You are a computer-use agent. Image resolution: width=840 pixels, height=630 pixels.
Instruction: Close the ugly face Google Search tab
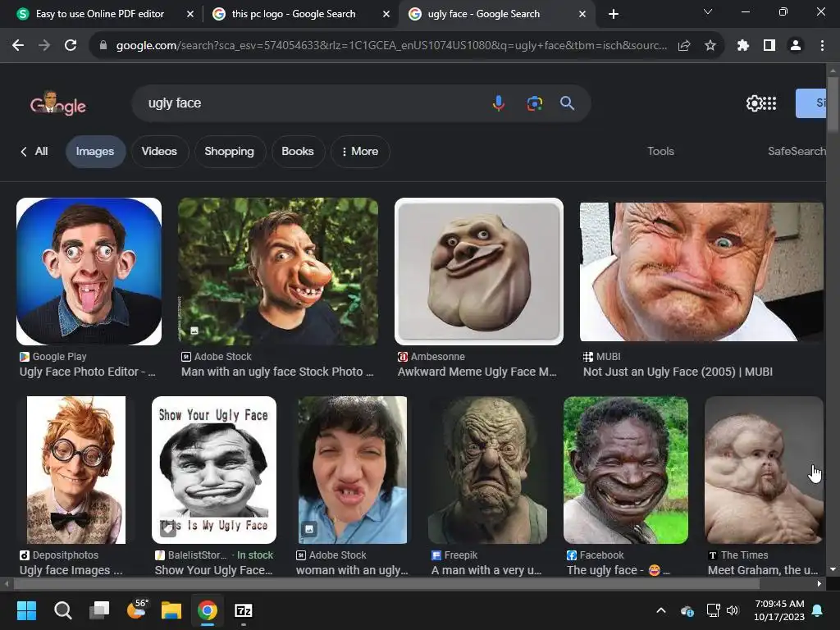[x=582, y=14]
